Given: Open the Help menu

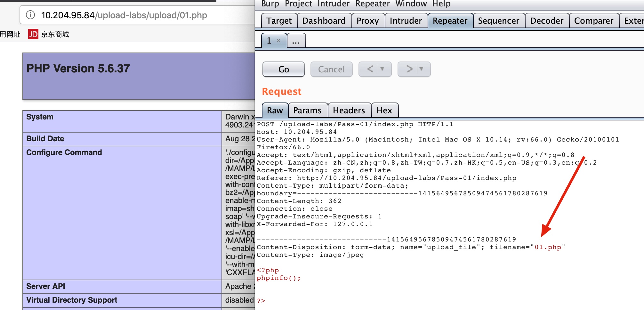Looking at the screenshot, I should (441, 4).
